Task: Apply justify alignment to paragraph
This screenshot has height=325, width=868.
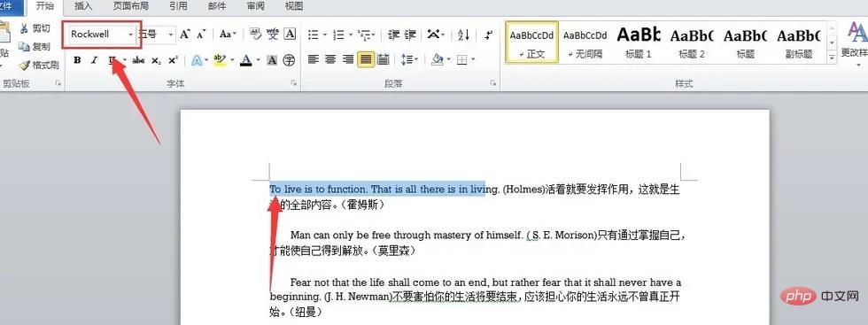Action: (365, 59)
